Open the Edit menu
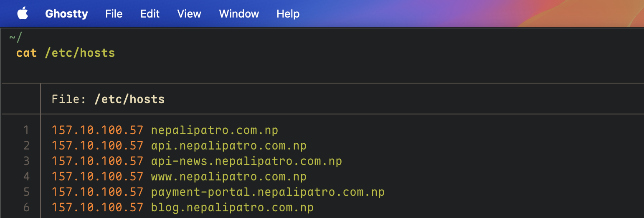 click(150, 14)
